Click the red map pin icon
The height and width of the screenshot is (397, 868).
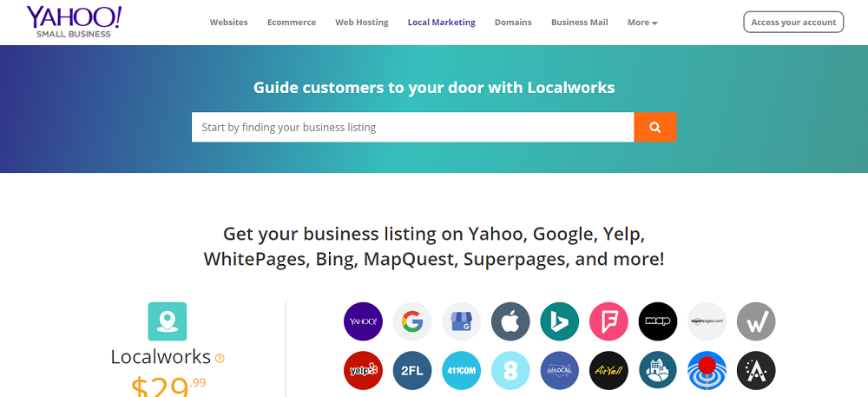(707, 370)
